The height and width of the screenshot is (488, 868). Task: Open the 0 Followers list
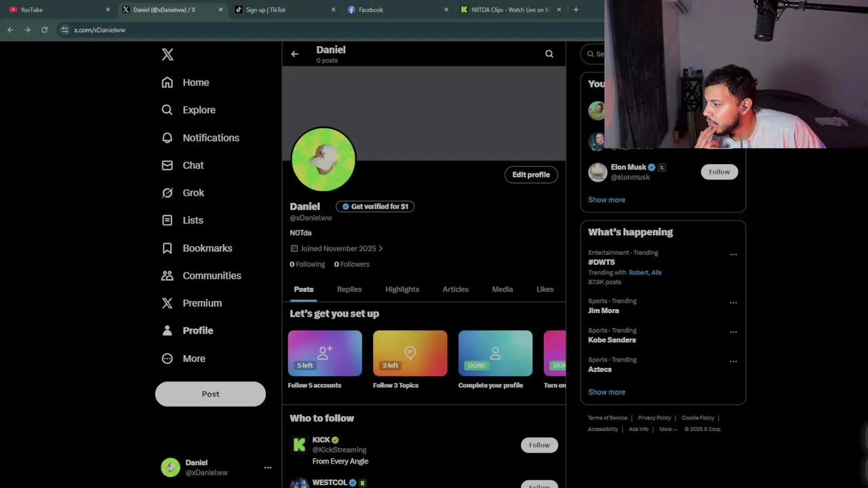pos(351,264)
